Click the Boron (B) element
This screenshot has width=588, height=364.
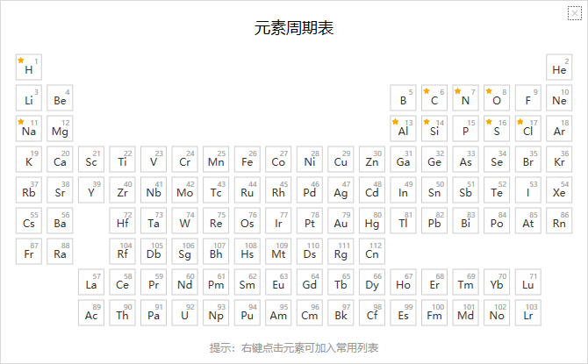click(x=403, y=98)
